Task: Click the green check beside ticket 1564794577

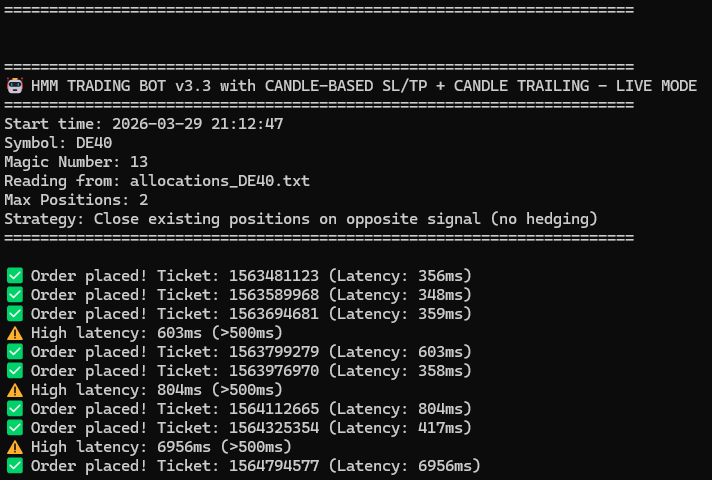Action: click(15, 466)
